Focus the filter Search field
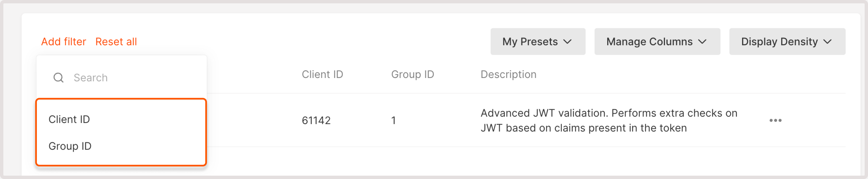This screenshot has width=868, height=179. [x=128, y=78]
